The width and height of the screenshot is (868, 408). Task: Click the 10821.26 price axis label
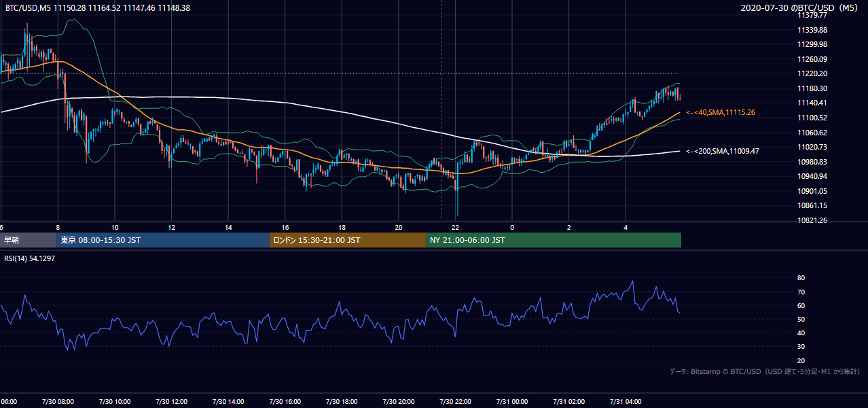[x=812, y=220]
